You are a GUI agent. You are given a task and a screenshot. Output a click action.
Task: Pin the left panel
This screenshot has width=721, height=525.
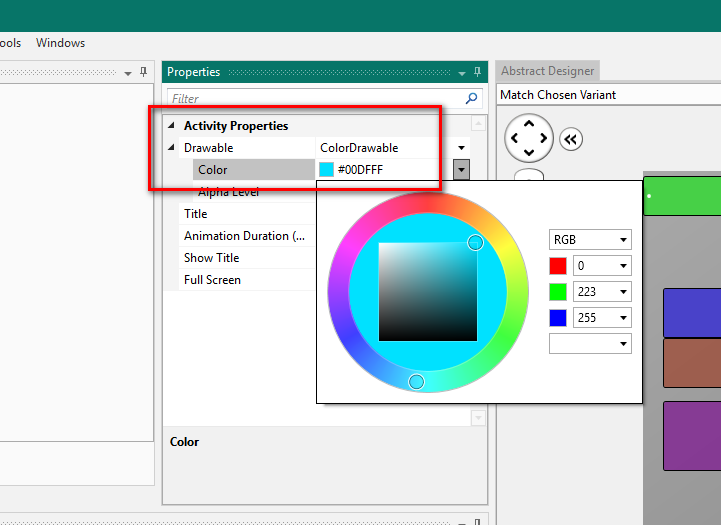coord(143,72)
